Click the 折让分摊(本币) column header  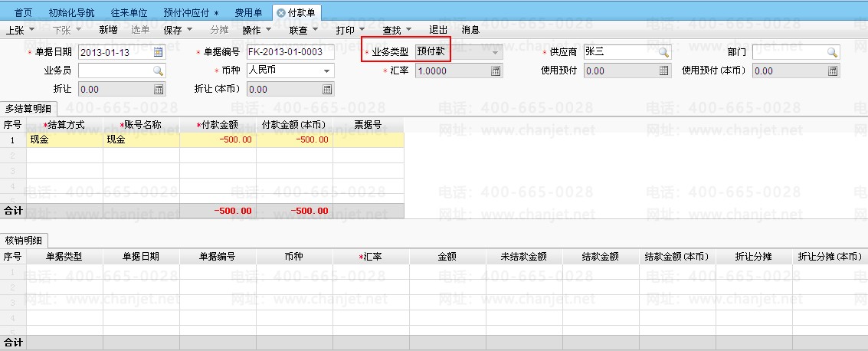[x=830, y=257]
